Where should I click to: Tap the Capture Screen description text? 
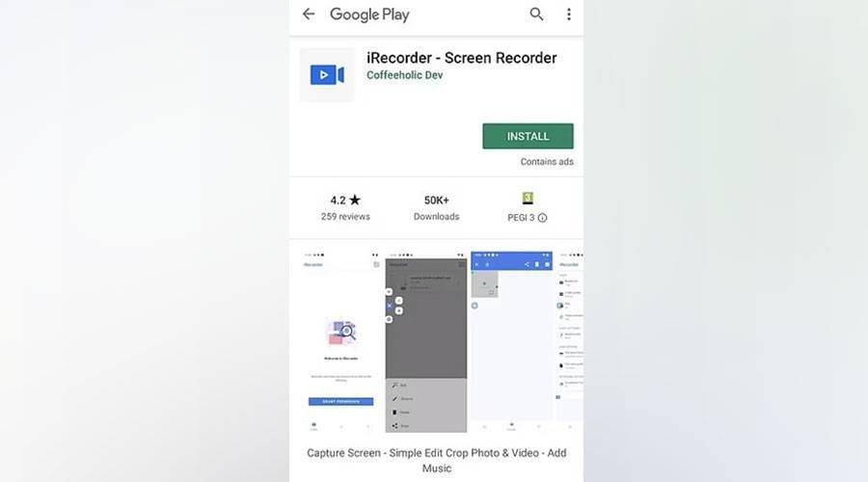[x=436, y=461]
